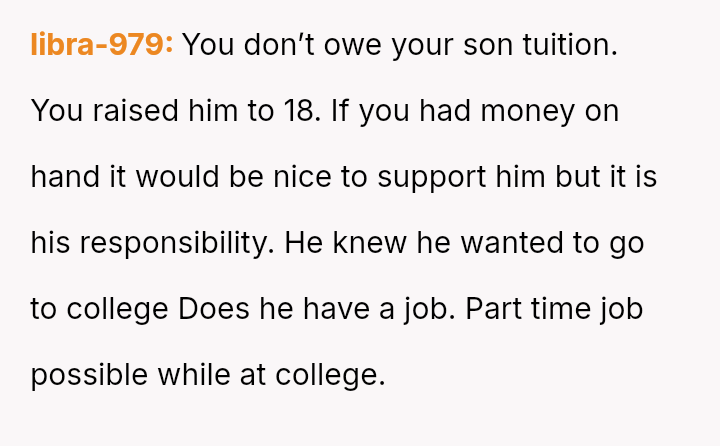Click the word 'while' in the last line
Image resolution: width=720 pixels, height=446 pixels.
194,375
